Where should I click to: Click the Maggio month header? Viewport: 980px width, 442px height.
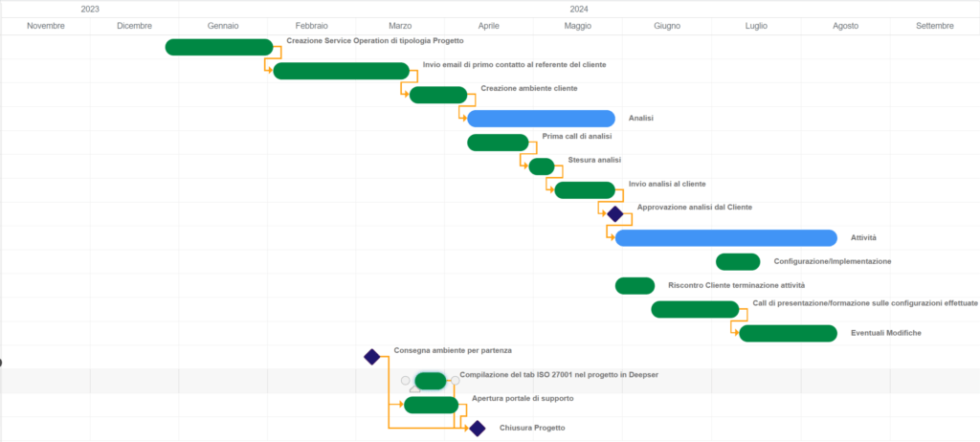(577, 26)
